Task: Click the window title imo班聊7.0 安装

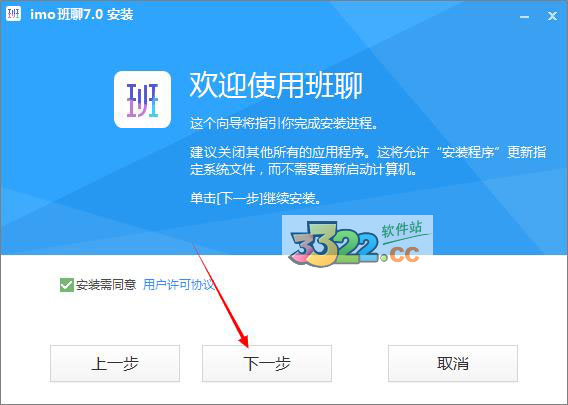Action: tap(82, 14)
